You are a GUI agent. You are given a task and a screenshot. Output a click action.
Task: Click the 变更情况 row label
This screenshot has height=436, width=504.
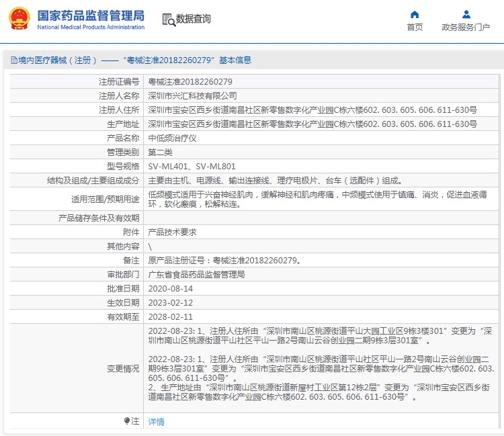[x=123, y=368]
